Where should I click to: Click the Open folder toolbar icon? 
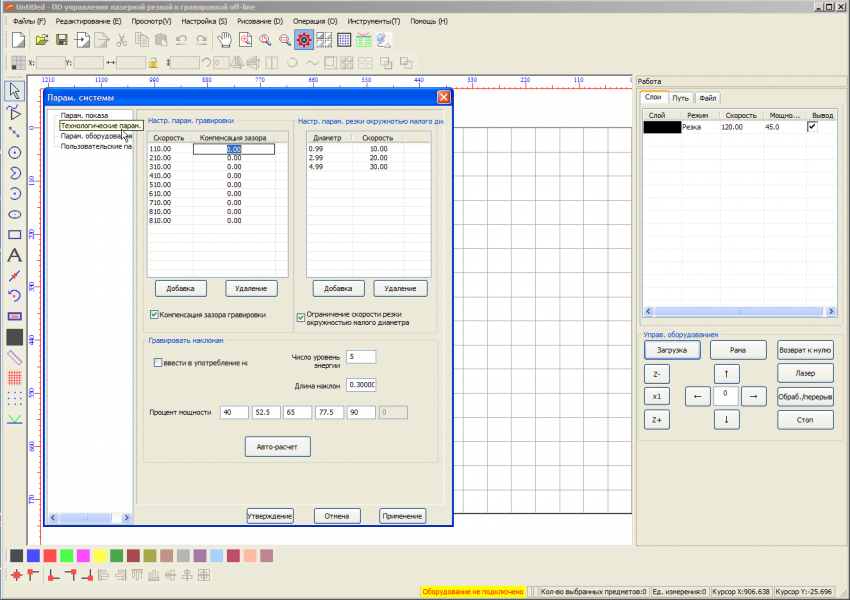41,40
